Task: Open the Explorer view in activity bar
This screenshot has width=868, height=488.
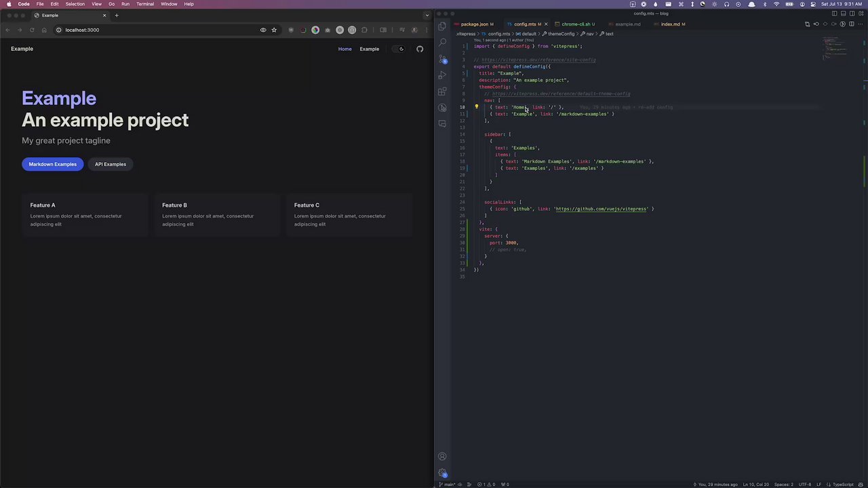Action: [x=442, y=26]
